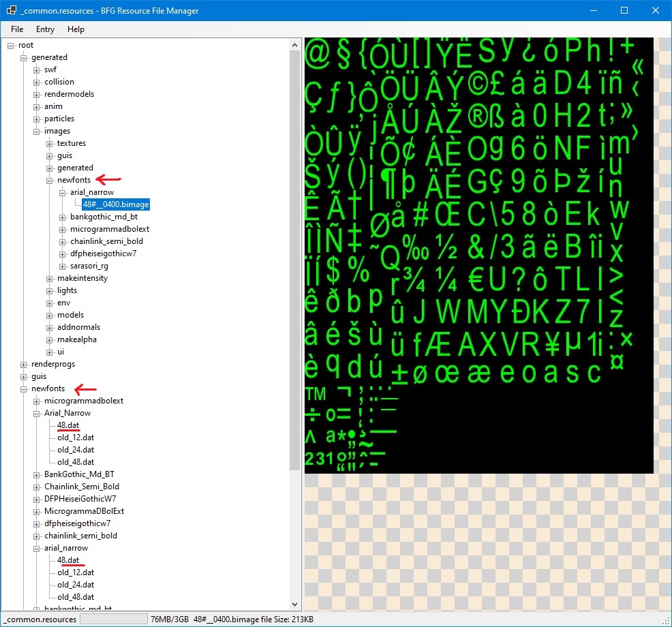Select DFPHeiseiGothicW7 tree item

pos(80,499)
